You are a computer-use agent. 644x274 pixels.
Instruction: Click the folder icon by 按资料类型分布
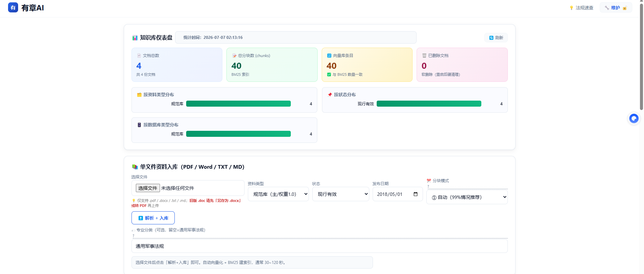pos(139,95)
